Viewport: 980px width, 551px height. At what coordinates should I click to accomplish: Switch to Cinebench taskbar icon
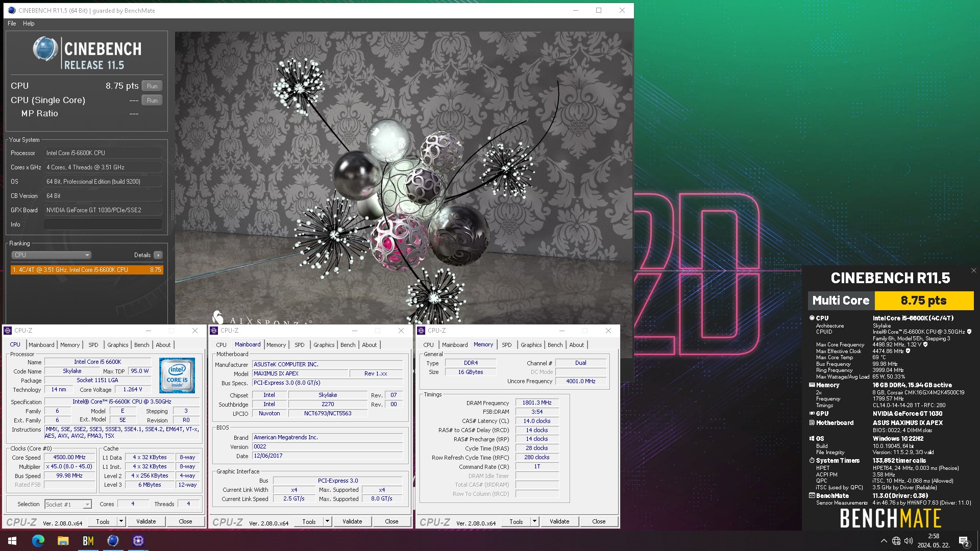pos(113,541)
